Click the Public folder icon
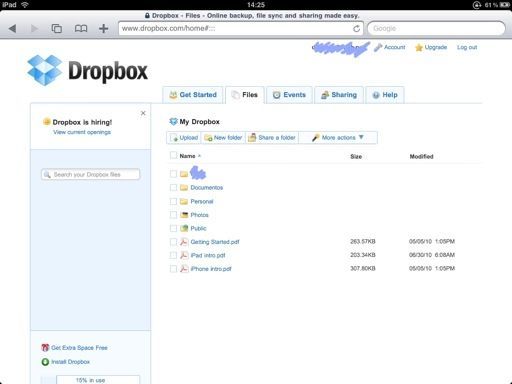Image resolution: width=512 pixels, height=384 pixels. [x=184, y=228]
